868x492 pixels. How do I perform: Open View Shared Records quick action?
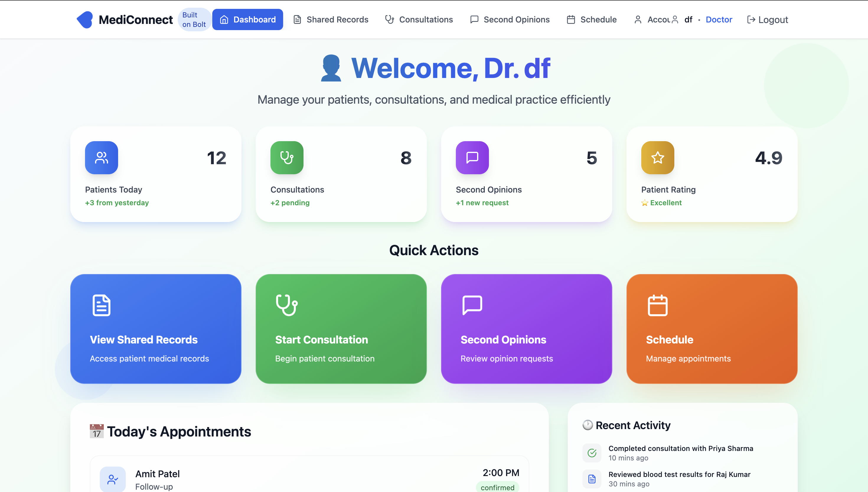coord(156,328)
